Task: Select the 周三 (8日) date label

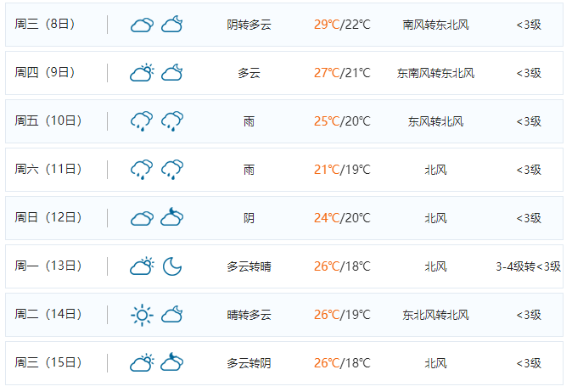Action: [x=45, y=24]
